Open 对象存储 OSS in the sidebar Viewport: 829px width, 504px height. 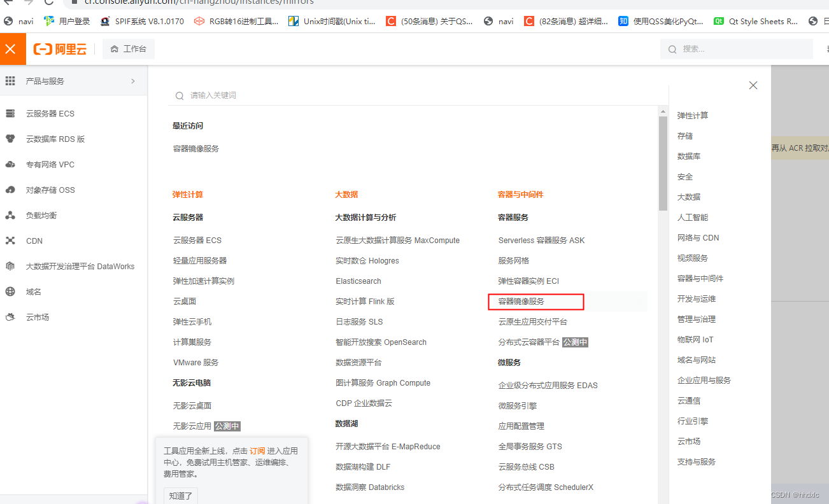click(x=50, y=190)
